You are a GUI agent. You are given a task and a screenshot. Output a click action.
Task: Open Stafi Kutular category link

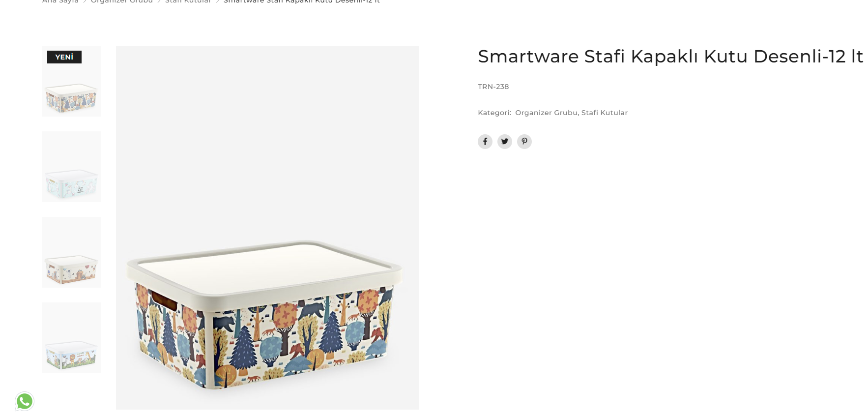tap(604, 113)
